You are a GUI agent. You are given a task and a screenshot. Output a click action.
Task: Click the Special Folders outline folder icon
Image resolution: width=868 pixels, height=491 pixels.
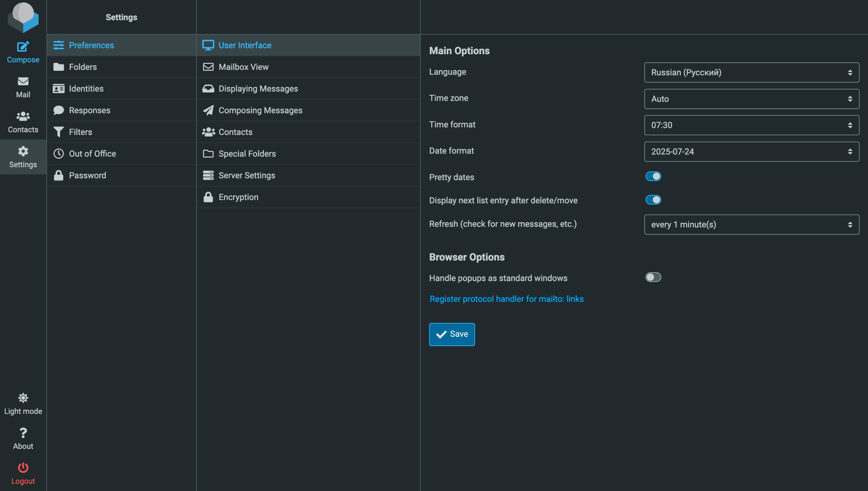click(x=208, y=154)
